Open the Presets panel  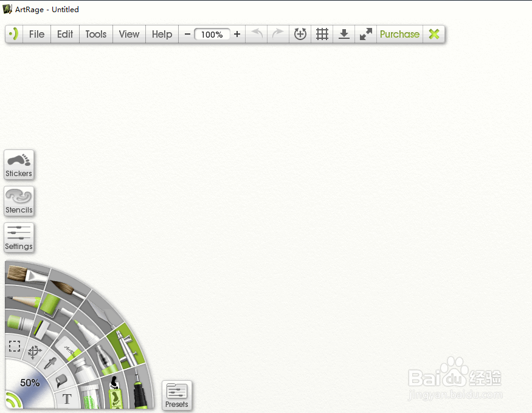tap(177, 395)
